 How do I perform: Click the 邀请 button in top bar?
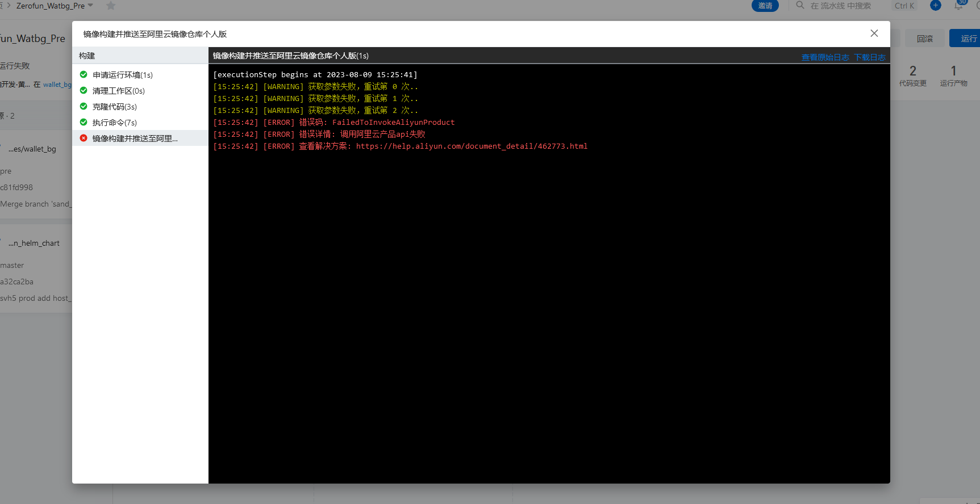coord(765,6)
